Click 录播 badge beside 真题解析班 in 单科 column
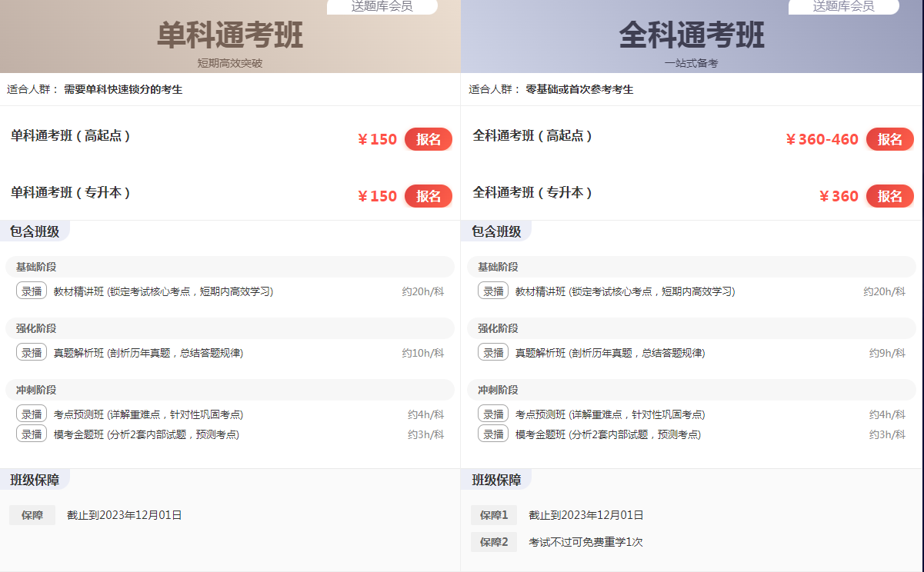924x572 pixels. 32,353
